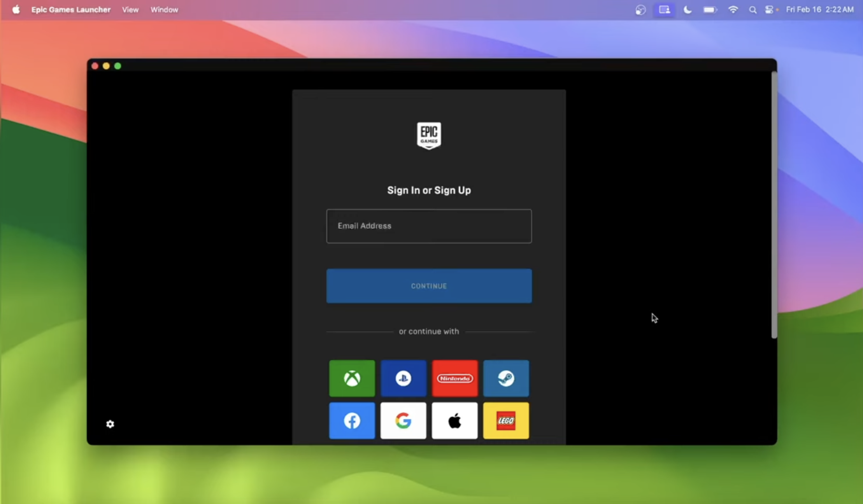Open the Apple menu

[x=16, y=10]
